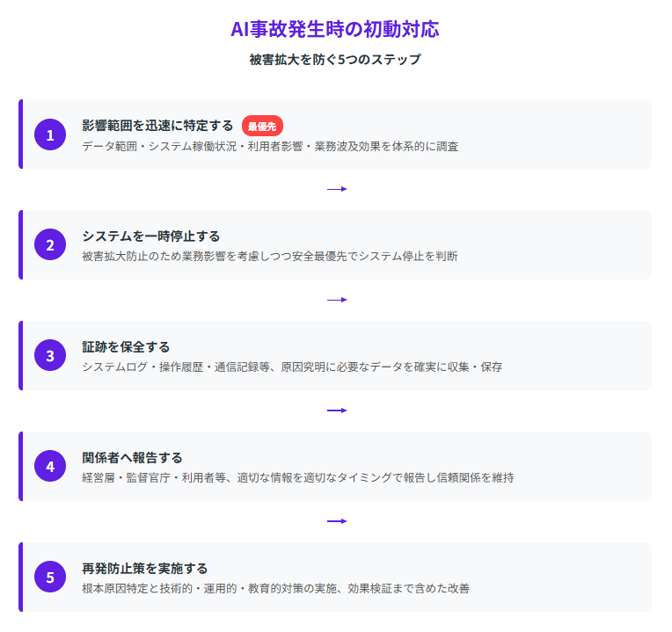Click the number 1 circle icon

coord(50,134)
